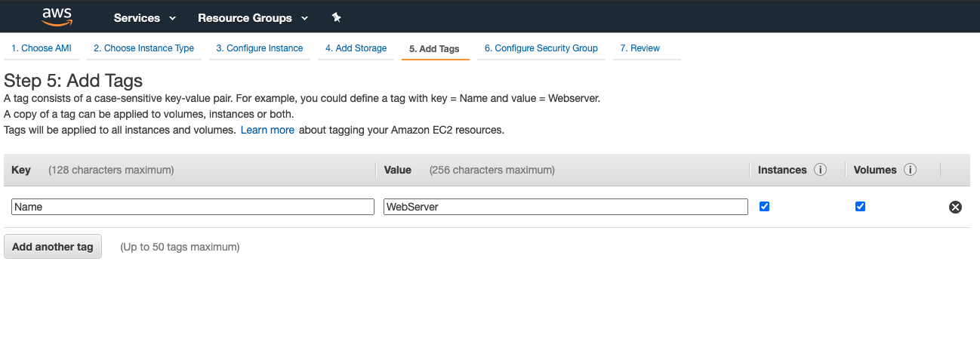The image size is (980, 363).
Task: Switch to Choose Instance Type tab
Action: tap(143, 48)
